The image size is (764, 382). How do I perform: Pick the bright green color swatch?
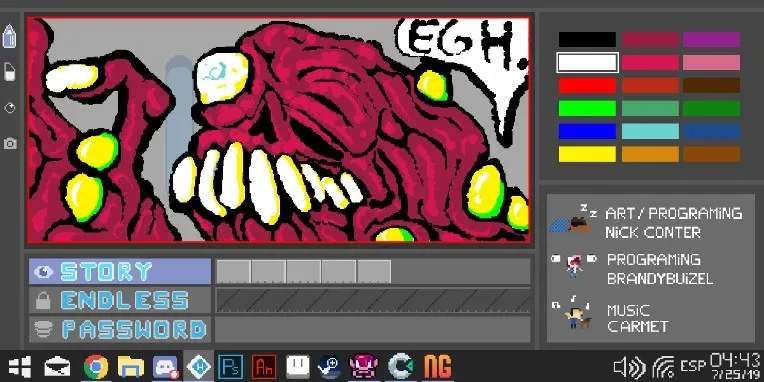pyautogui.click(x=587, y=108)
